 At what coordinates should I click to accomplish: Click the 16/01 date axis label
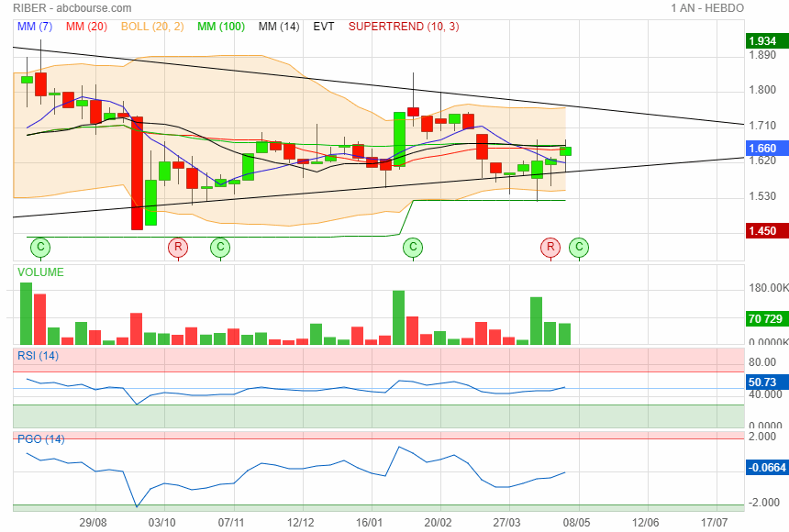(x=369, y=523)
